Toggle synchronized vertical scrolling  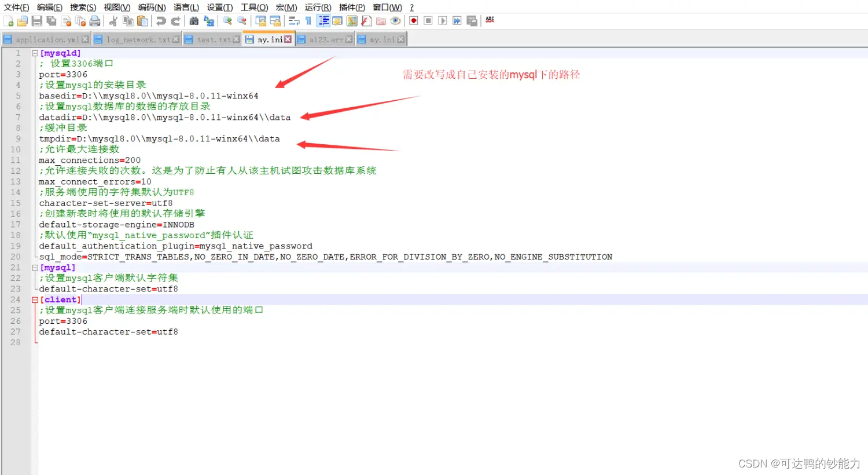pyautogui.click(x=261, y=21)
